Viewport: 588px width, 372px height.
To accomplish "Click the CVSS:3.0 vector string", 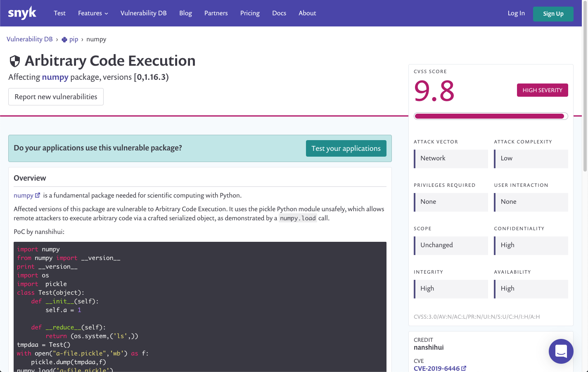I will tap(477, 317).
